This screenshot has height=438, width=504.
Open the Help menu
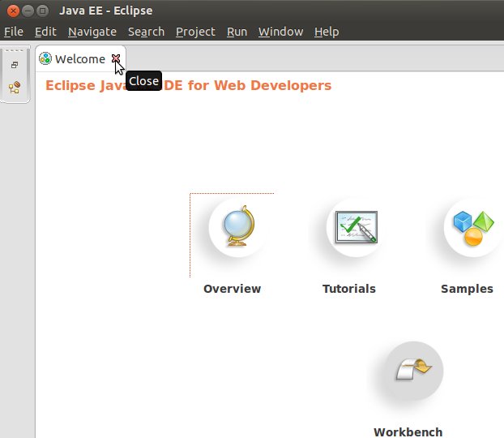(x=327, y=32)
